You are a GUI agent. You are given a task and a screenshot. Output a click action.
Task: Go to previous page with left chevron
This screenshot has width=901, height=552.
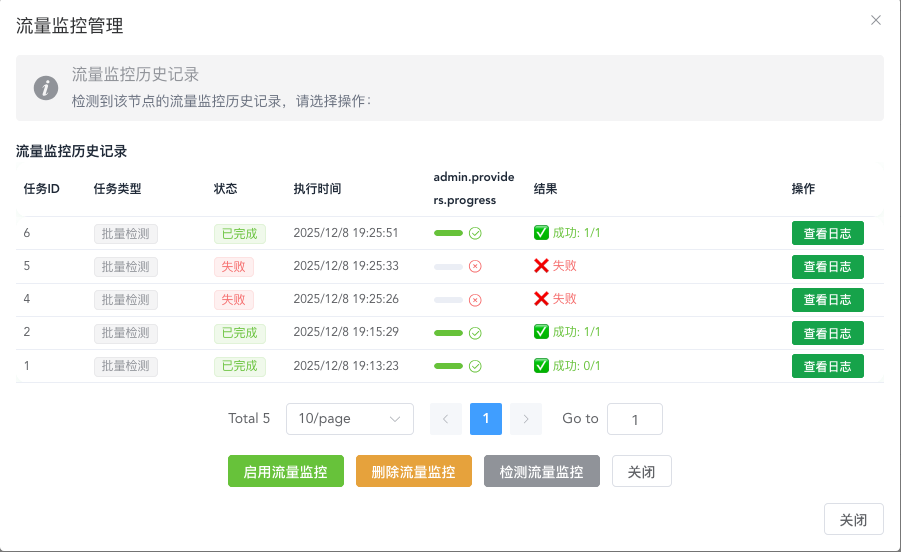pyautogui.click(x=446, y=419)
